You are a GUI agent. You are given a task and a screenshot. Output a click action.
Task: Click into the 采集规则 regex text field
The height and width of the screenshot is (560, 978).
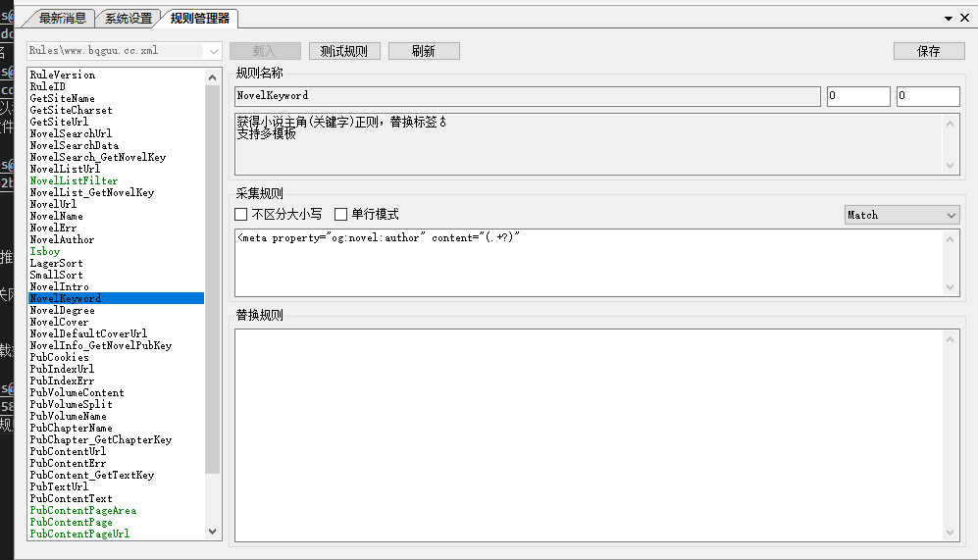click(x=589, y=262)
